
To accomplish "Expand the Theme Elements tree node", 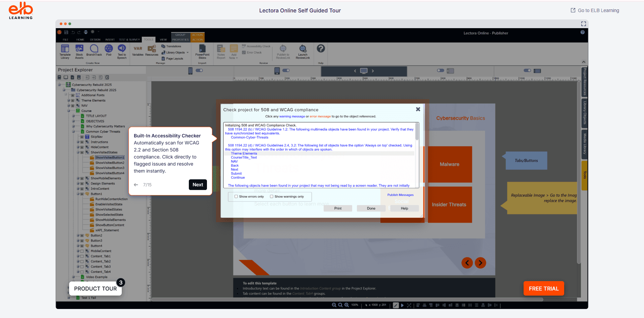I will (69, 100).
